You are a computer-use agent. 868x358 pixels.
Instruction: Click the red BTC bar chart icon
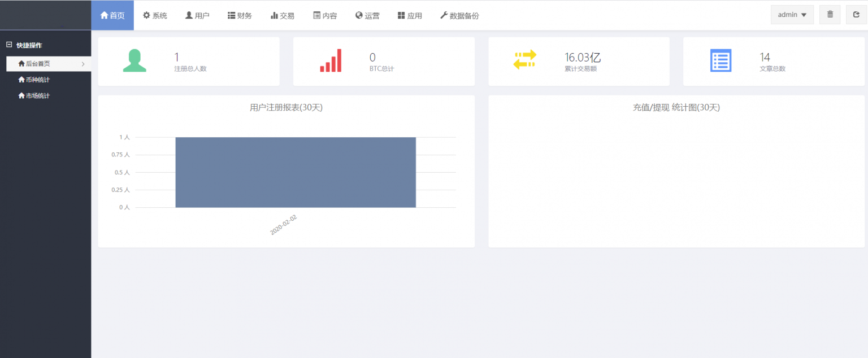(x=331, y=61)
